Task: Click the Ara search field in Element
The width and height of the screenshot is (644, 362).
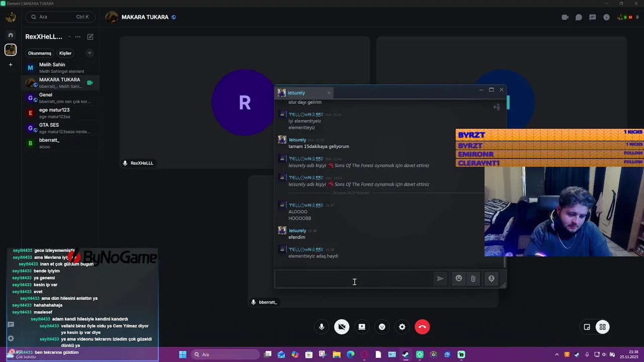Action: (60, 17)
